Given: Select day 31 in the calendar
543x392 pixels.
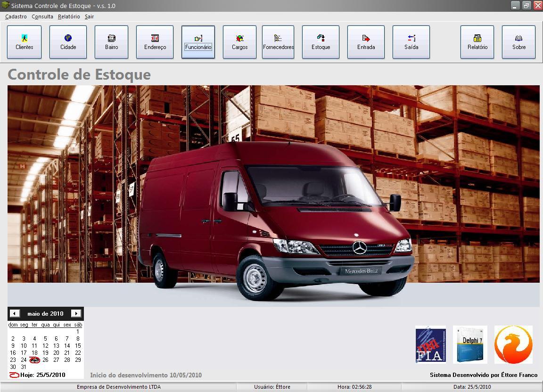Looking at the screenshot, I should 24,367.
